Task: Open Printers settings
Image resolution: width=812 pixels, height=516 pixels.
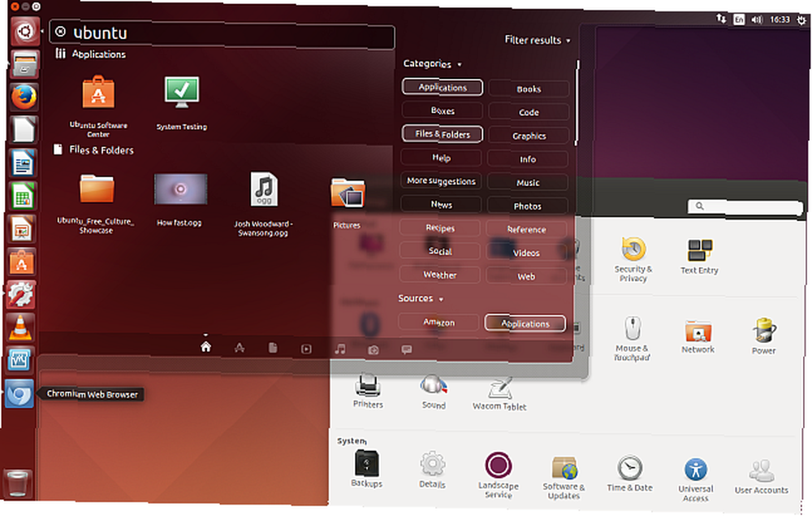Action: coord(368,391)
